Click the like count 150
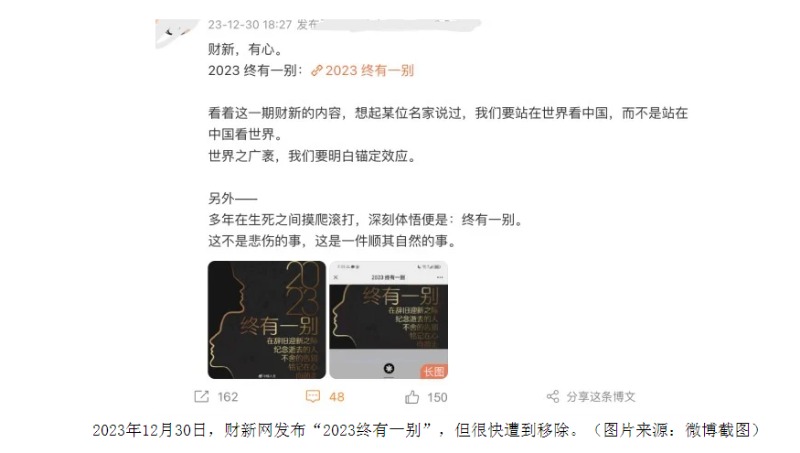800x453 pixels. pos(437,397)
